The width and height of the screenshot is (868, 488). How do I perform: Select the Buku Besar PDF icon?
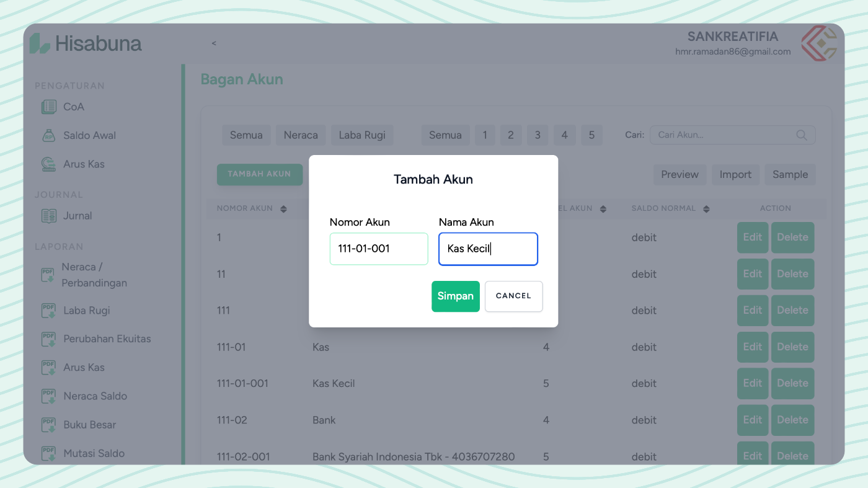point(48,424)
